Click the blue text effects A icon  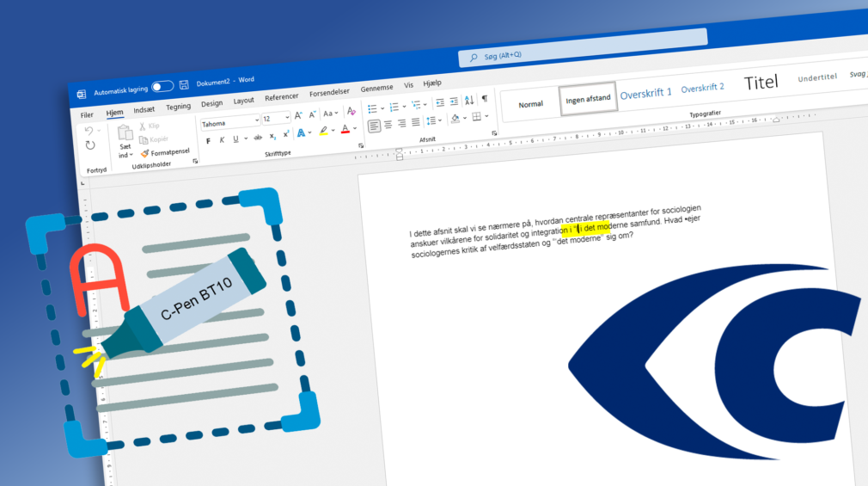[301, 133]
